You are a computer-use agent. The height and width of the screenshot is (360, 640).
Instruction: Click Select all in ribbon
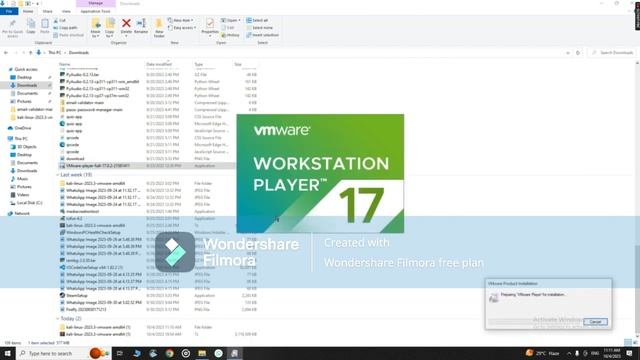(257, 20)
